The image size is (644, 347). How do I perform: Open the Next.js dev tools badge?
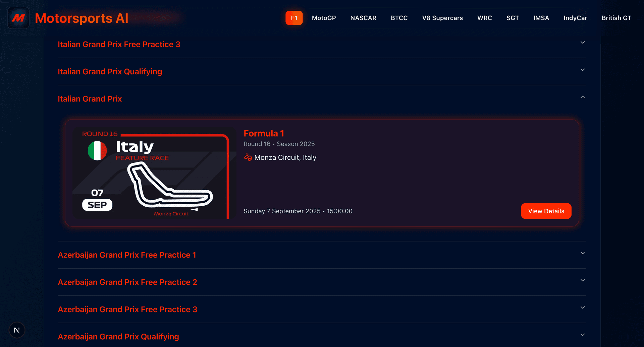pyautogui.click(x=17, y=330)
